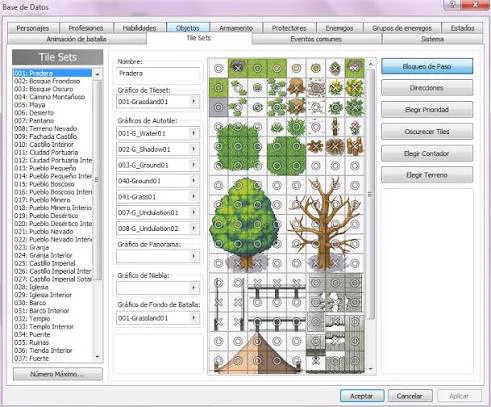Click the Oscurecer Tiles button
491x407 pixels.
click(x=427, y=132)
